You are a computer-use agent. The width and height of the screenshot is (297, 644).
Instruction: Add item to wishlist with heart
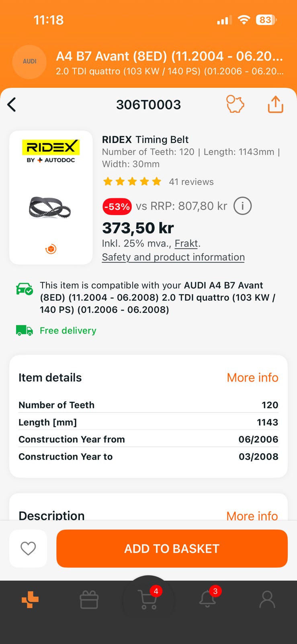pos(28,548)
